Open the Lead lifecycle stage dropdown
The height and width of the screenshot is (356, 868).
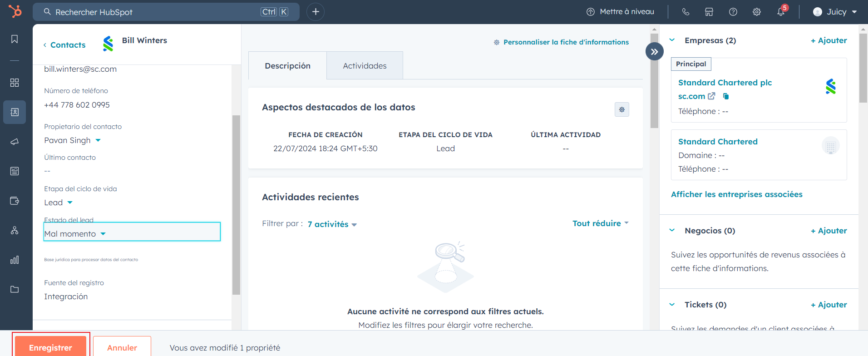pyautogui.click(x=58, y=203)
